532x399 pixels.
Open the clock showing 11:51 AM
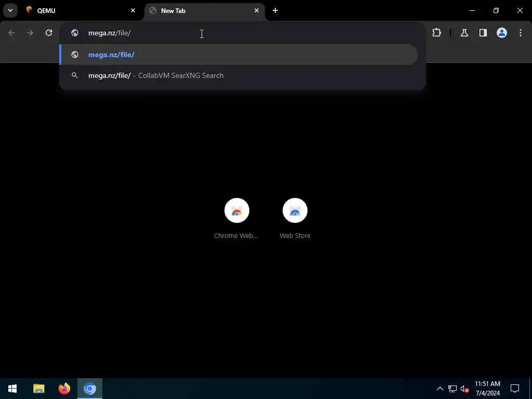tap(487, 389)
